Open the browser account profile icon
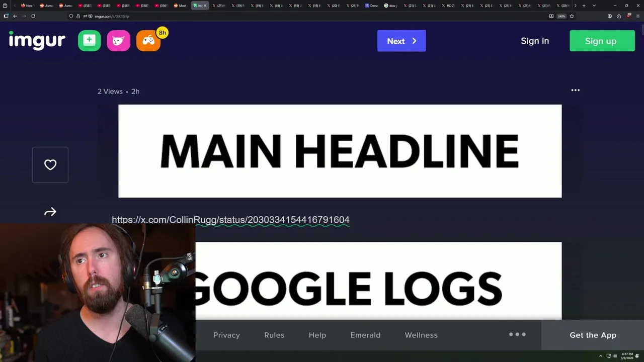The image size is (644, 362). coord(610,16)
